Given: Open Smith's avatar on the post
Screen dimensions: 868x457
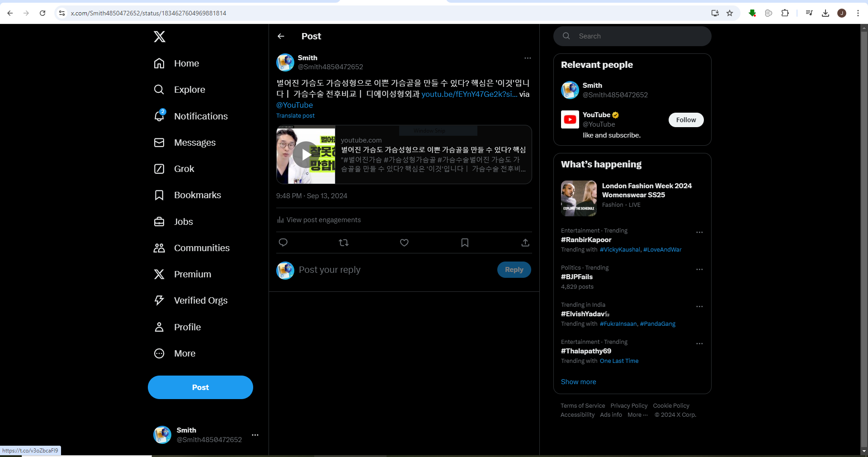Looking at the screenshot, I should point(285,62).
